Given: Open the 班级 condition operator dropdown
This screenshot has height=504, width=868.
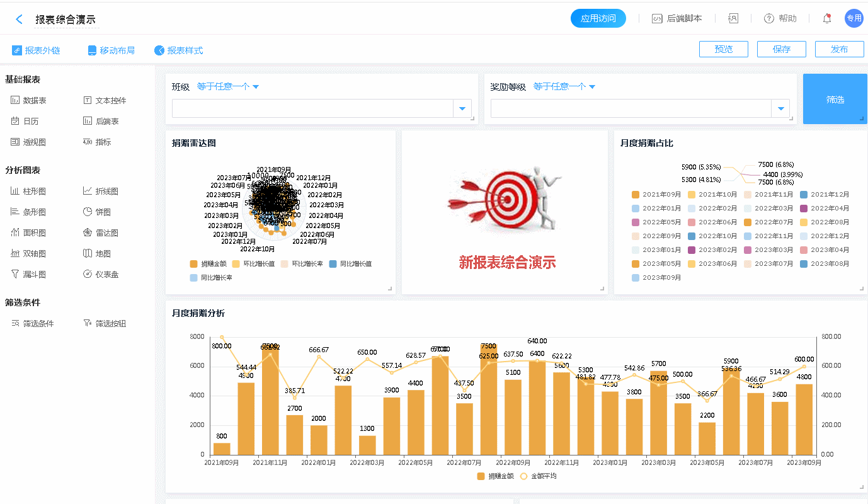Looking at the screenshot, I should (x=228, y=86).
